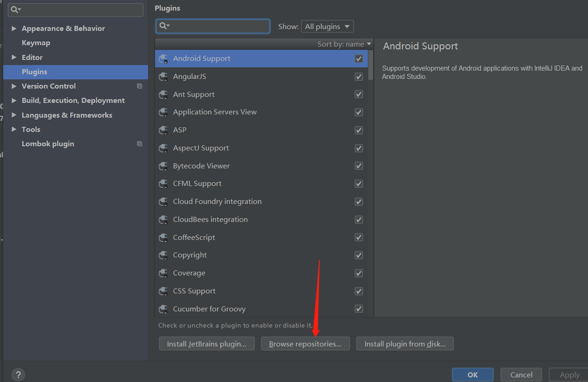Viewport: 588px width, 382px height.
Task: Click the plugin list scrollbar thumb
Action: [x=371, y=65]
